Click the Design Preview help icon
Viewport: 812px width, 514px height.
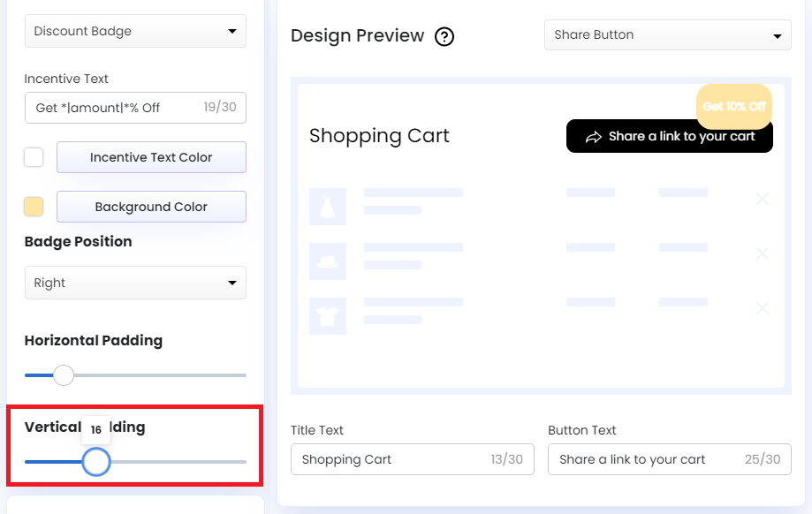(x=444, y=36)
